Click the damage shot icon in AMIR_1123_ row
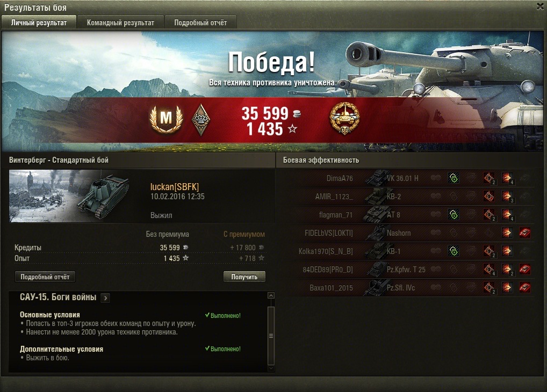 [507, 197]
